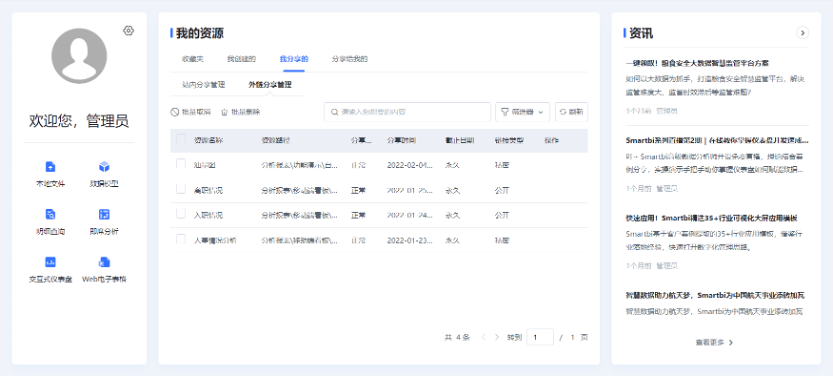Click the 永久 expiry in 人事概况分析 row
The image size is (834, 376).
click(x=453, y=240)
